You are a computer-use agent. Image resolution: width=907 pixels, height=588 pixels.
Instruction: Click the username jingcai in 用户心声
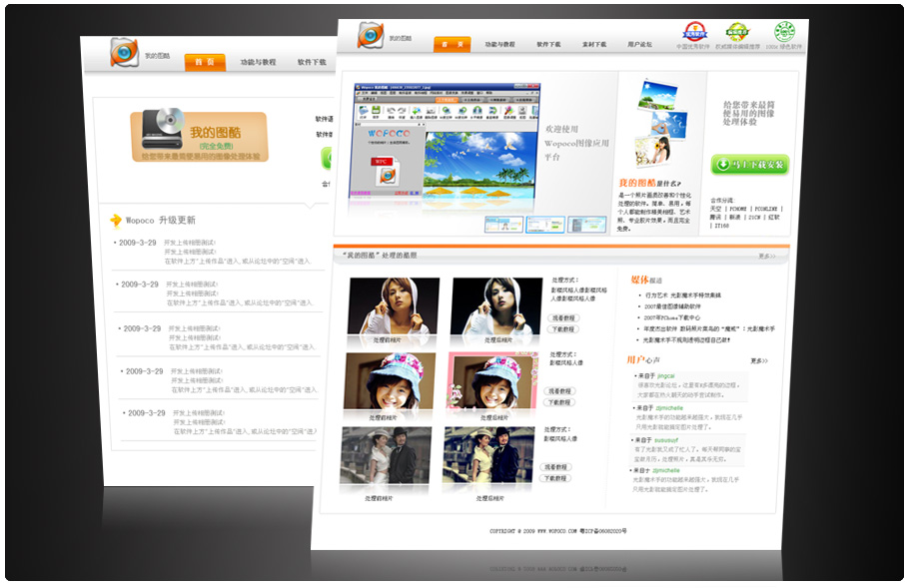click(666, 375)
